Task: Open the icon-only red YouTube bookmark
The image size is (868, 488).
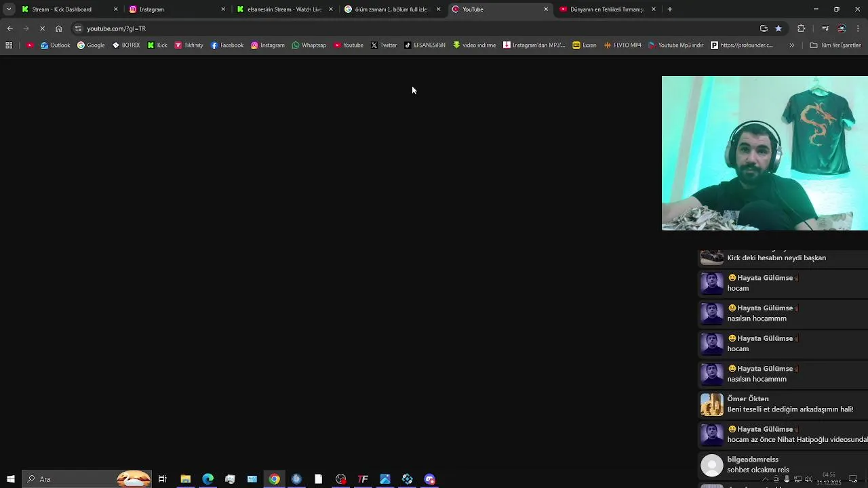Action: [30, 45]
